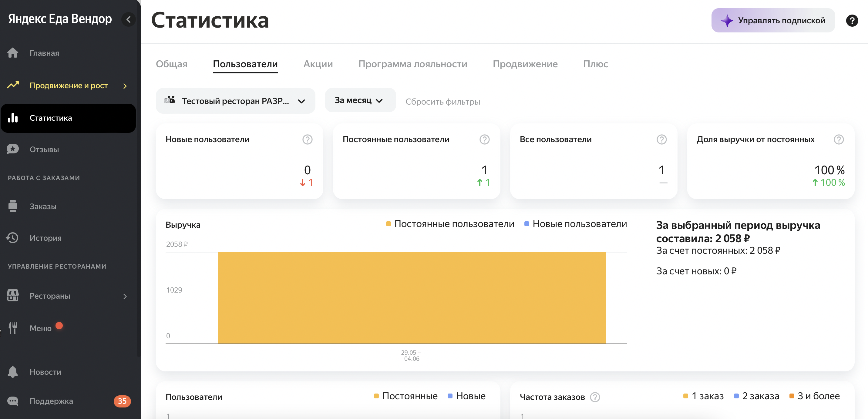Click the yellow revenue bar in Выручка chart
Image resolution: width=868 pixels, height=419 pixels.
412,298
